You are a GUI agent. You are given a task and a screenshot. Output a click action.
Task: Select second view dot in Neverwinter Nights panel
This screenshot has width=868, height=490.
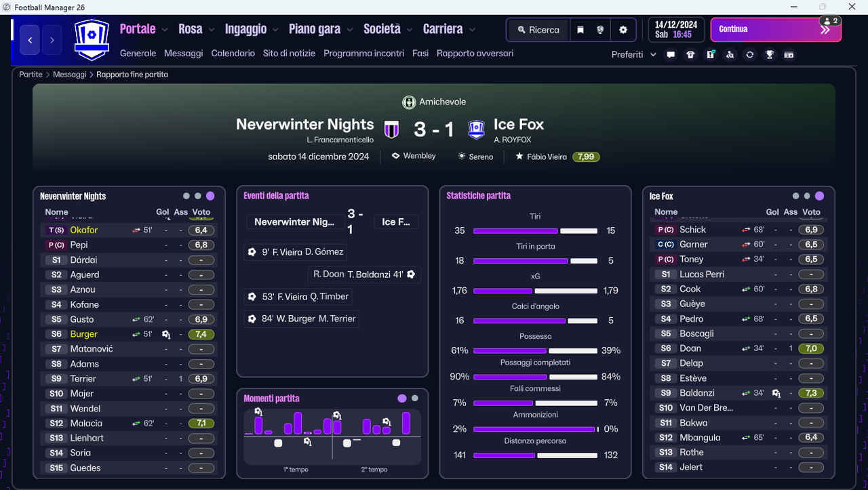(197, 196)
